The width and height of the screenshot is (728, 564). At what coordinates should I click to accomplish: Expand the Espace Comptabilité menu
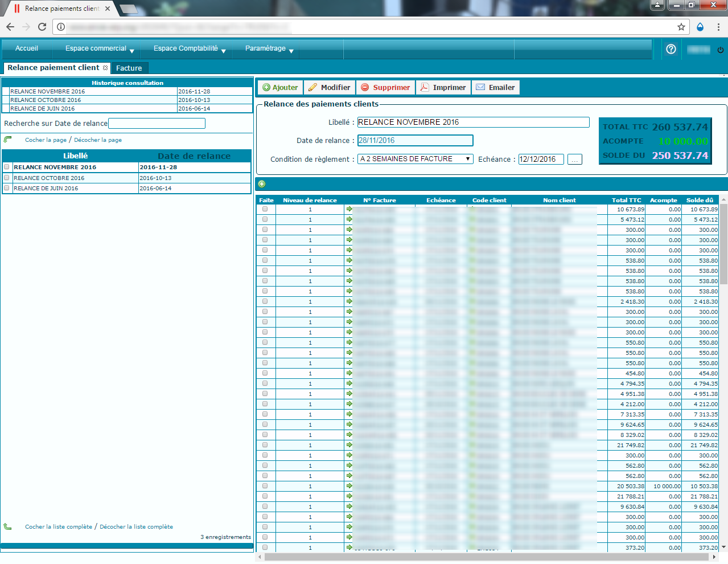[190, 49]
